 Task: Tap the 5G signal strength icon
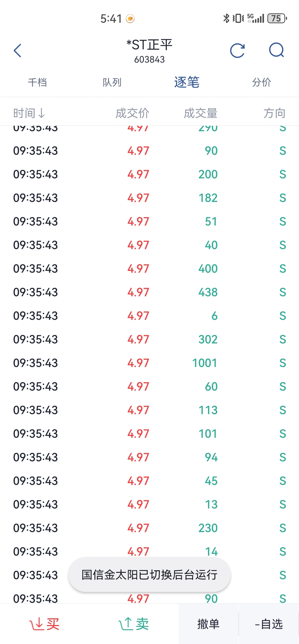[256, 18]
